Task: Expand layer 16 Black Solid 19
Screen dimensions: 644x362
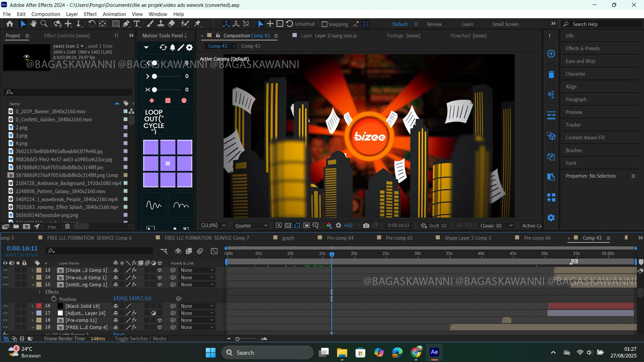Action: click(x=33, y=306)
